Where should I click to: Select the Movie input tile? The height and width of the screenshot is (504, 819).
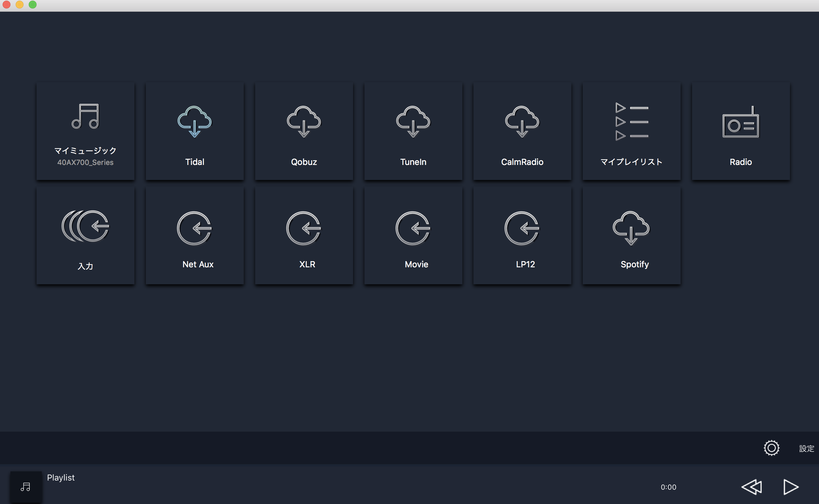click(413, 235)
